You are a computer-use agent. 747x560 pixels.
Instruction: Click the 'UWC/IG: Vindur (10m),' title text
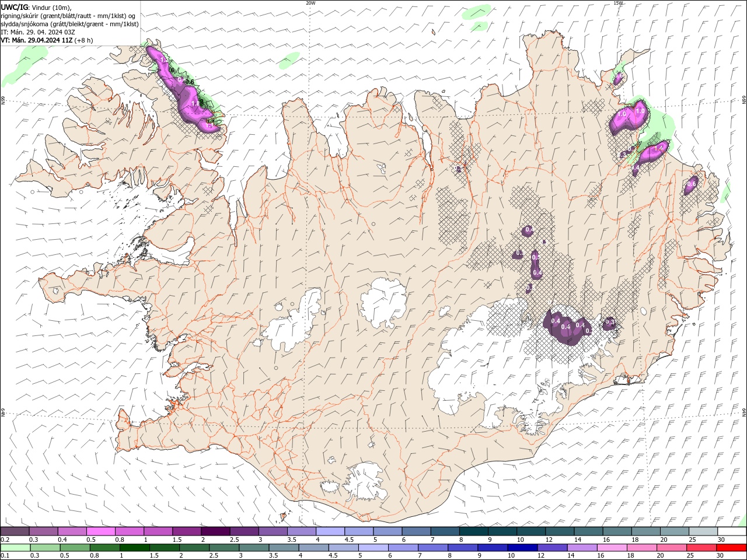36,7
